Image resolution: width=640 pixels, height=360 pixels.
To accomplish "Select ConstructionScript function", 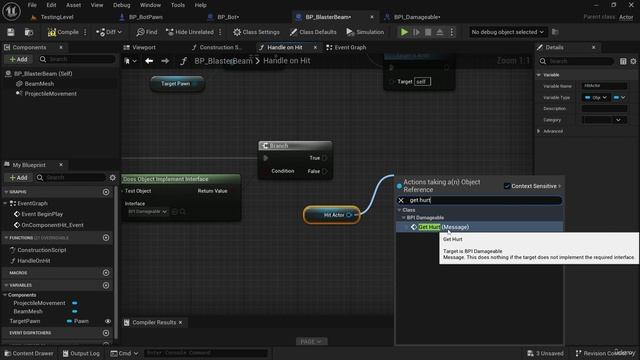I will (x=41, y=250).
